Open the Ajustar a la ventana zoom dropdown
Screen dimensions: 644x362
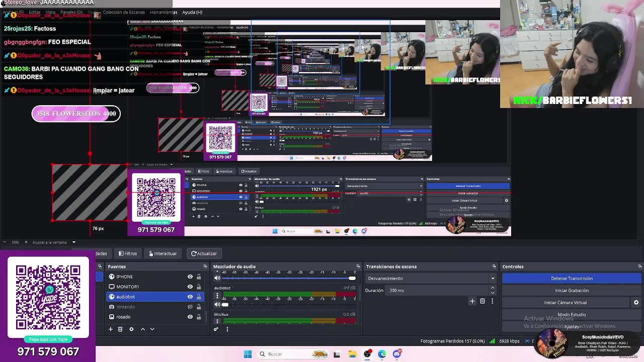coord(54,242)
